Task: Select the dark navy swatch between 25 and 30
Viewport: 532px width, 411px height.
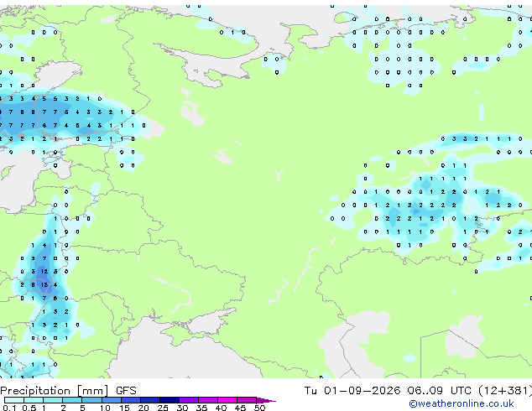Action: [169, 400]
